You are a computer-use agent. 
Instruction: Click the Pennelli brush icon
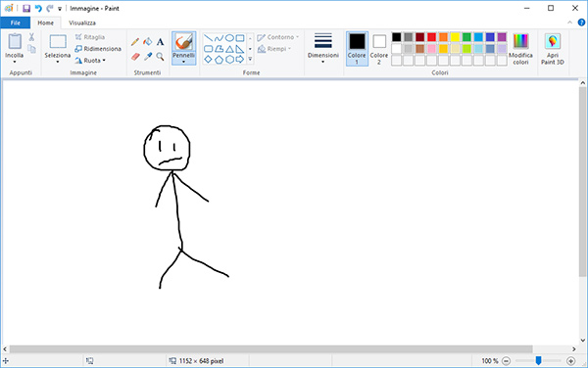click(184, 42)
